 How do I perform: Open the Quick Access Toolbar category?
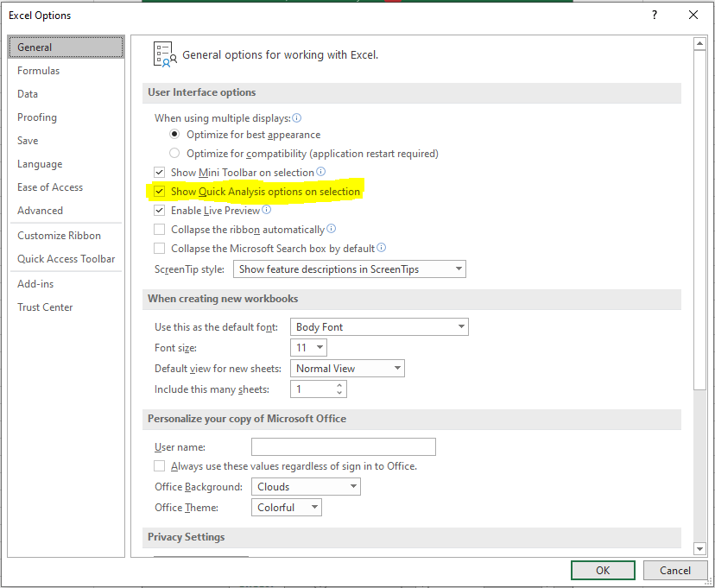tap(66, 259)
